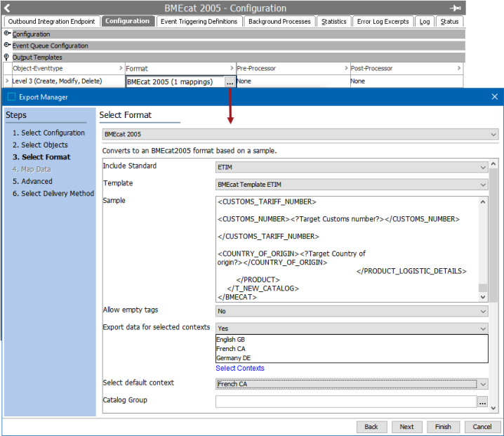This screenshot has height=436, width=504.
Task: Switch to the Statistics tab
Action: click(334, 22)
